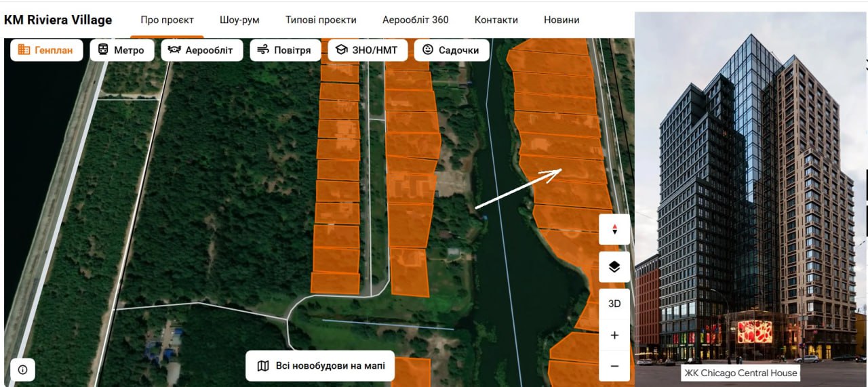Select the ЗНО/НМТ schools filter
This screenshot has height=387, width=868.
pyautogui.click(x=367, y=50)
